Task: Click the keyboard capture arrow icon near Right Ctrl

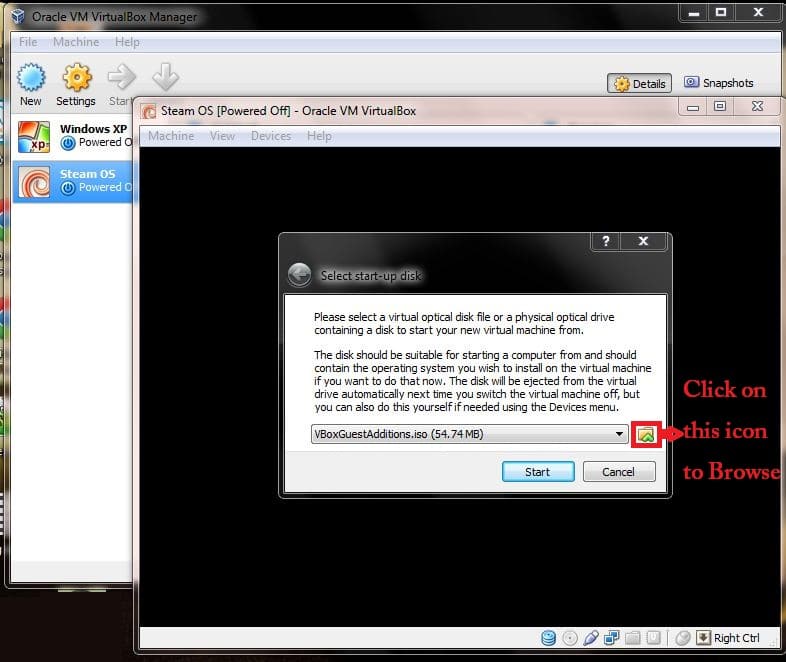Action: pos(703,638)
